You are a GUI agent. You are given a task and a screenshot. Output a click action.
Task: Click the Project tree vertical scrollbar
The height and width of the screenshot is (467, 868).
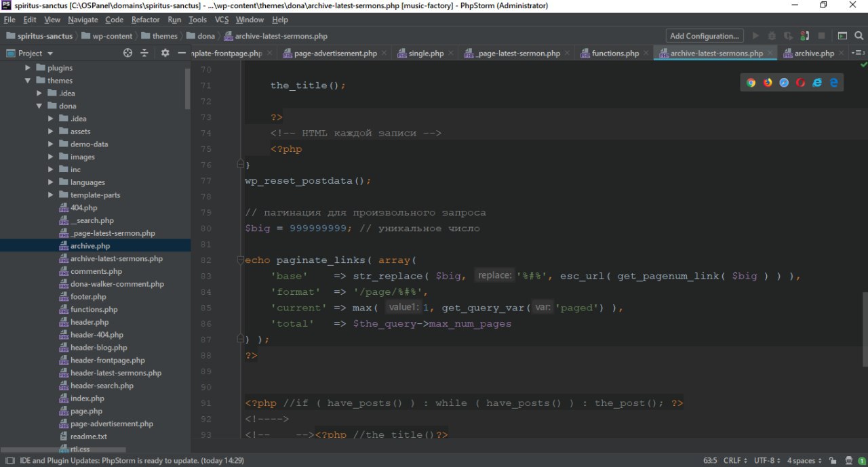click(188, 88)
